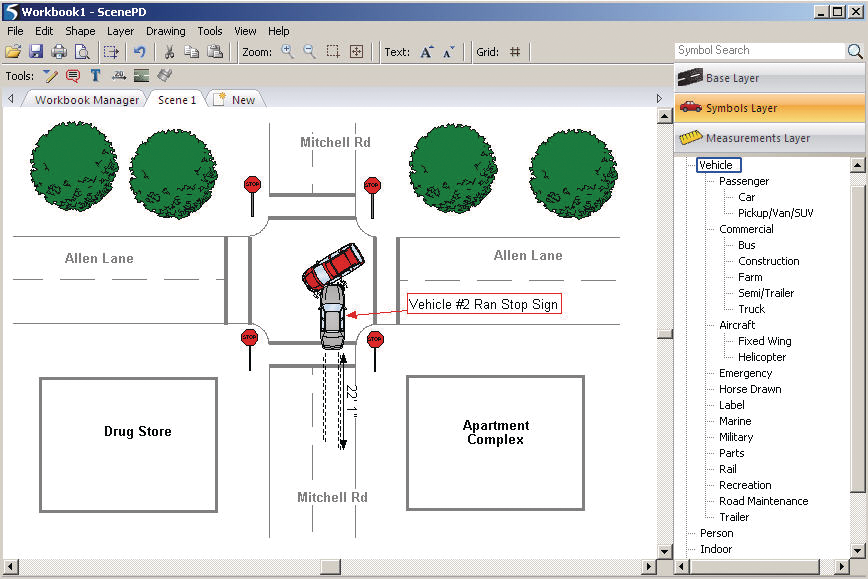The height and width of the screenshot is (579, 868).
Task: Toggle the Grid display icon
Action: point(515,52)
